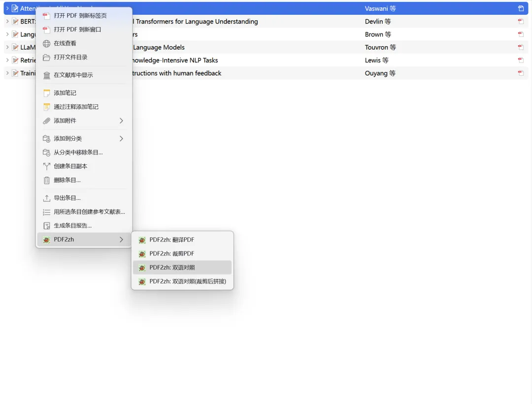Click the PDF2zh plugin icon in main menu
This screenshot has height=404, width=532.
pos(46,240)
